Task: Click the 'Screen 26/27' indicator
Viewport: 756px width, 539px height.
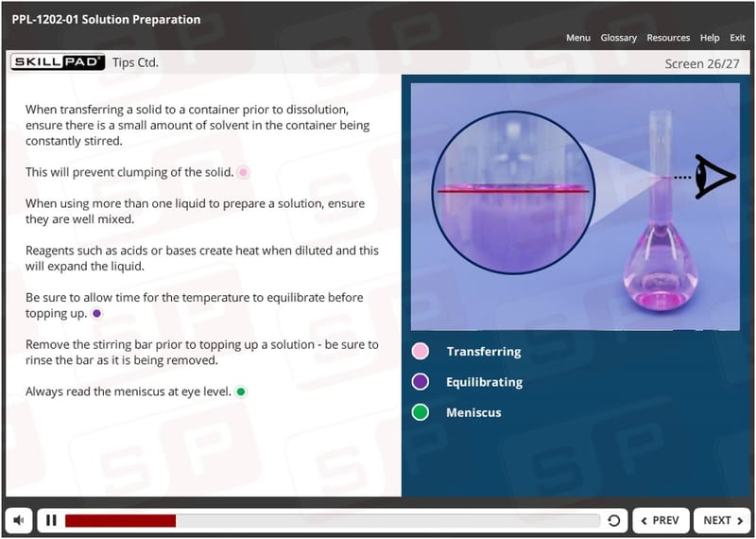Action: point(701,63)
